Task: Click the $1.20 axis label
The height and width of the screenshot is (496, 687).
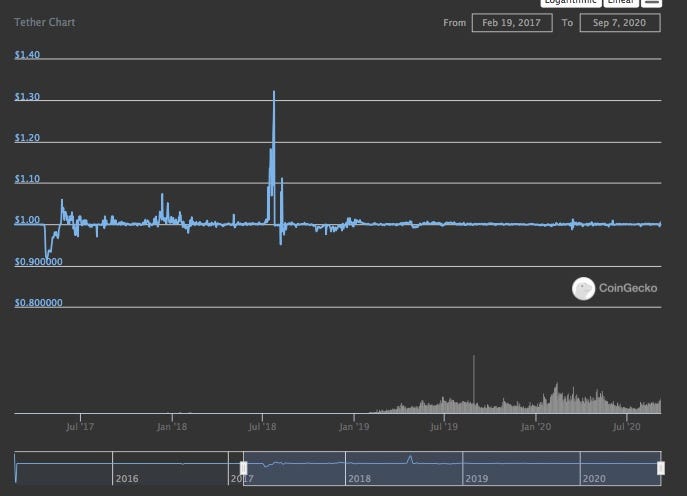Action: 27,138
